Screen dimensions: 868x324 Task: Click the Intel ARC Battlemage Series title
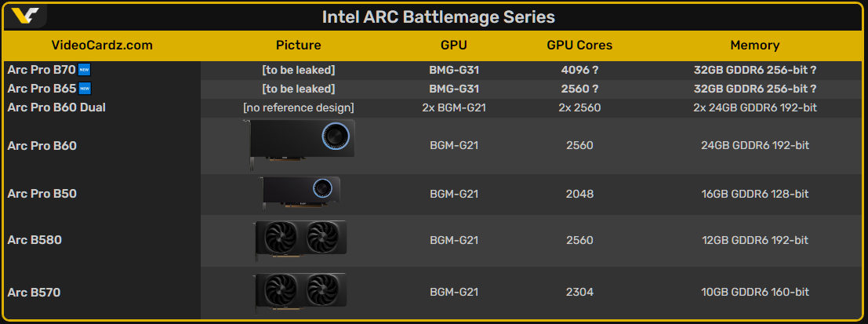pos(438,16)
